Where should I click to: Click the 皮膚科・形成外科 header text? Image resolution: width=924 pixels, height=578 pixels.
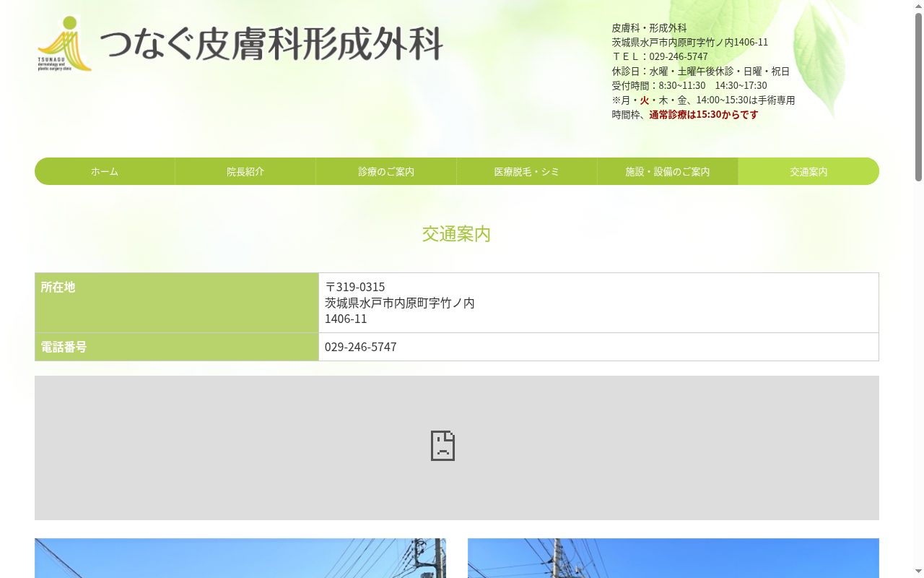pos(650,27)
